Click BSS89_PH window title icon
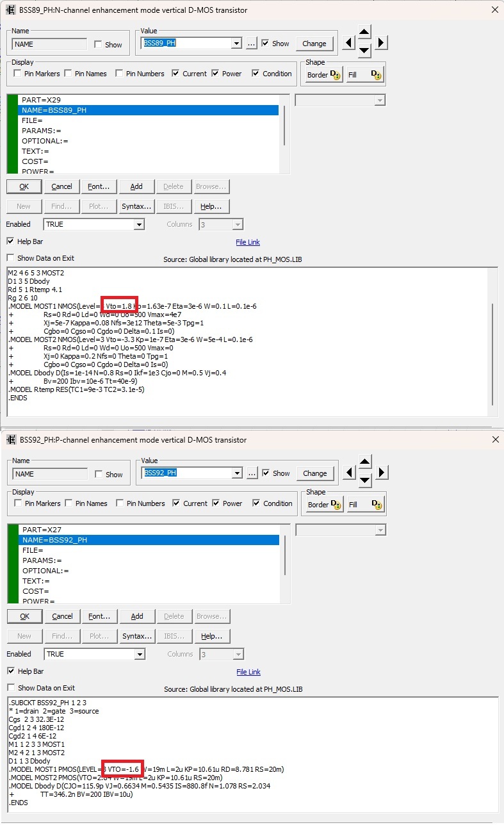 (x=11, y=10)
